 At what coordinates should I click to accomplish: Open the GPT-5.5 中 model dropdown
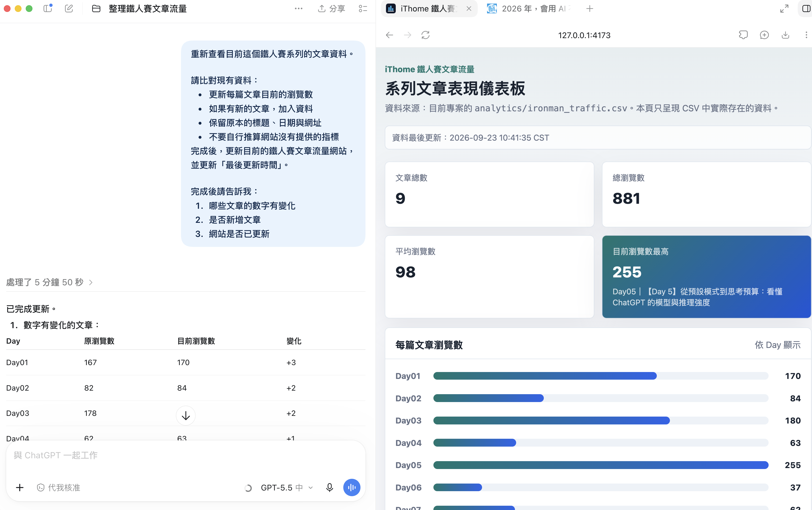tap(287, 487)
